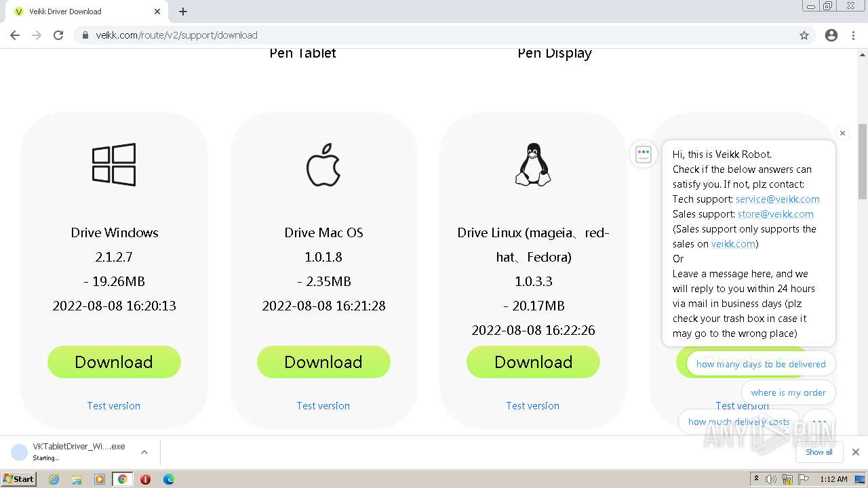Viewport: 868px width, 488px height.
Task: Click the Pen Tablet heading
Action: [302, 53]
